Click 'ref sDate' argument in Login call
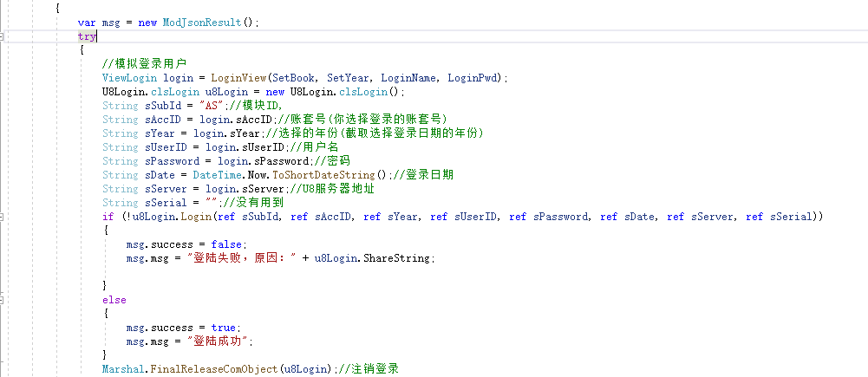Image resolution: width=868 pixels, height=377 pixels. (629, 217)
